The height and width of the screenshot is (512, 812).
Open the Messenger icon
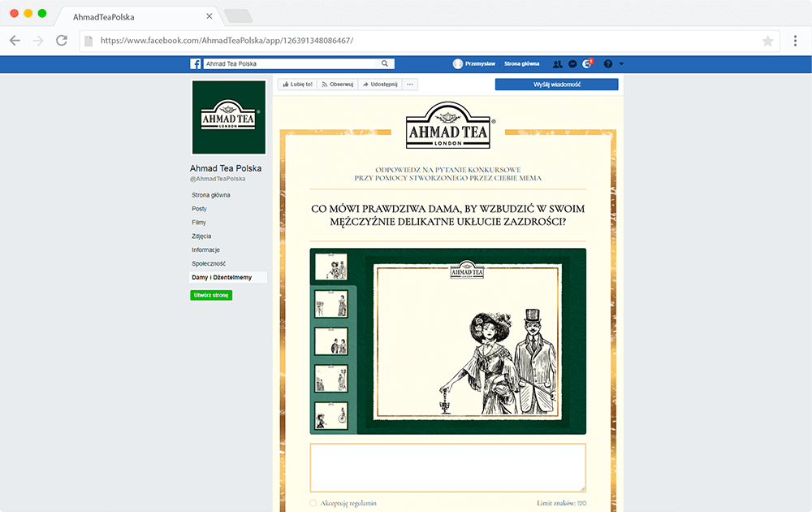point(572,63)
